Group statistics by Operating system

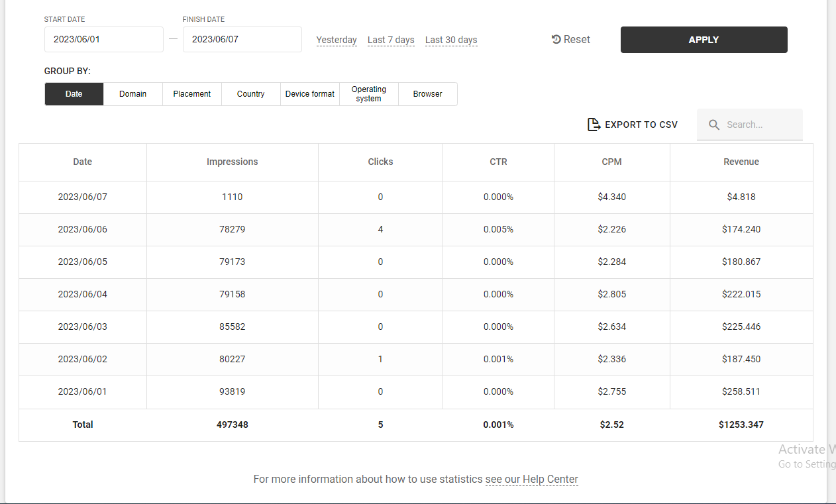[x=369, y=94]
